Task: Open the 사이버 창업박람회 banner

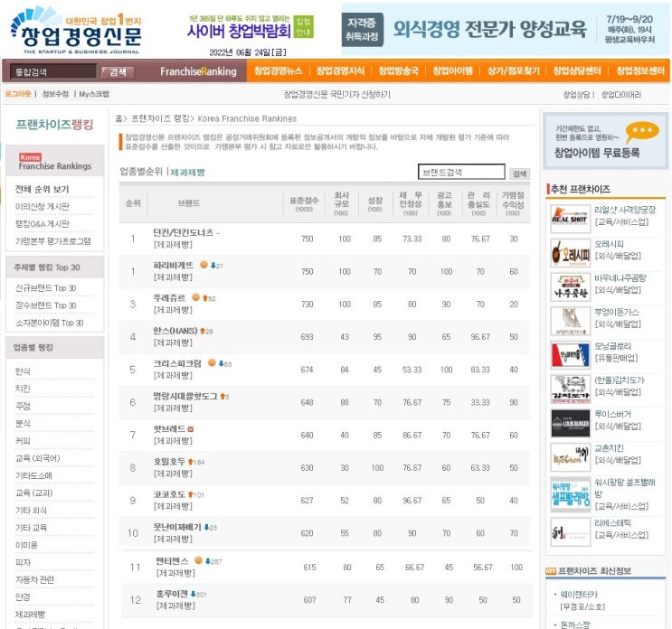Action: (x=251, y=27)
